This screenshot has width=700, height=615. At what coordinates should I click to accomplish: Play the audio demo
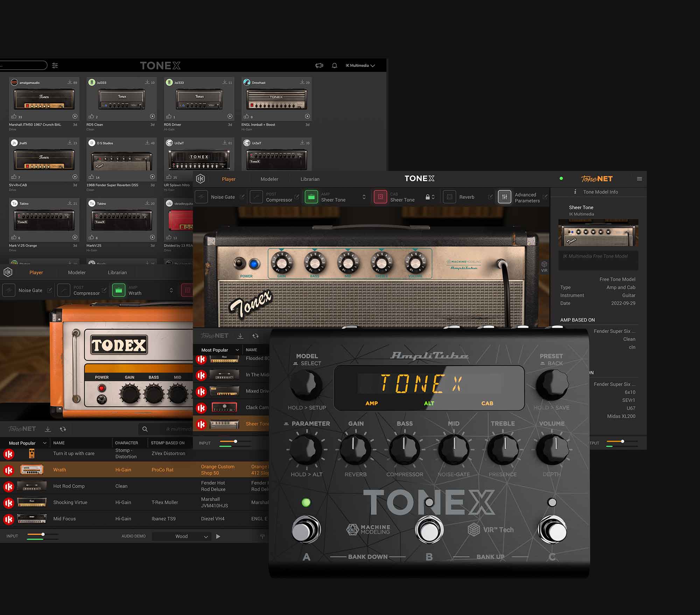pos(218,536)
